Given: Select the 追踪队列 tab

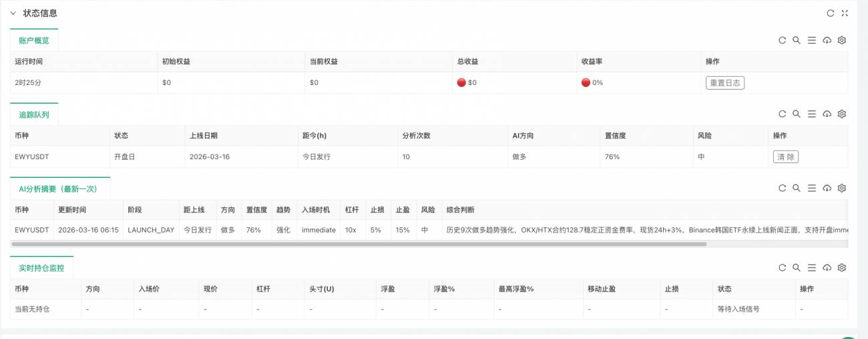Looking at the screenshot, I should click(34, 114).
